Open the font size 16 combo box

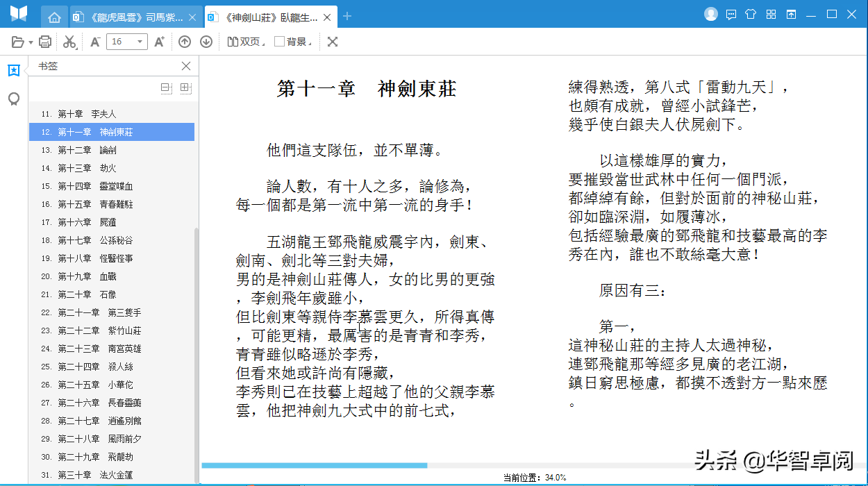tap(126, 42)
